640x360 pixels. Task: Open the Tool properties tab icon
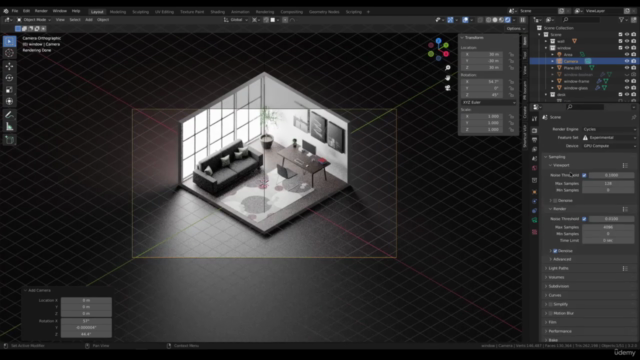[535, 119]
